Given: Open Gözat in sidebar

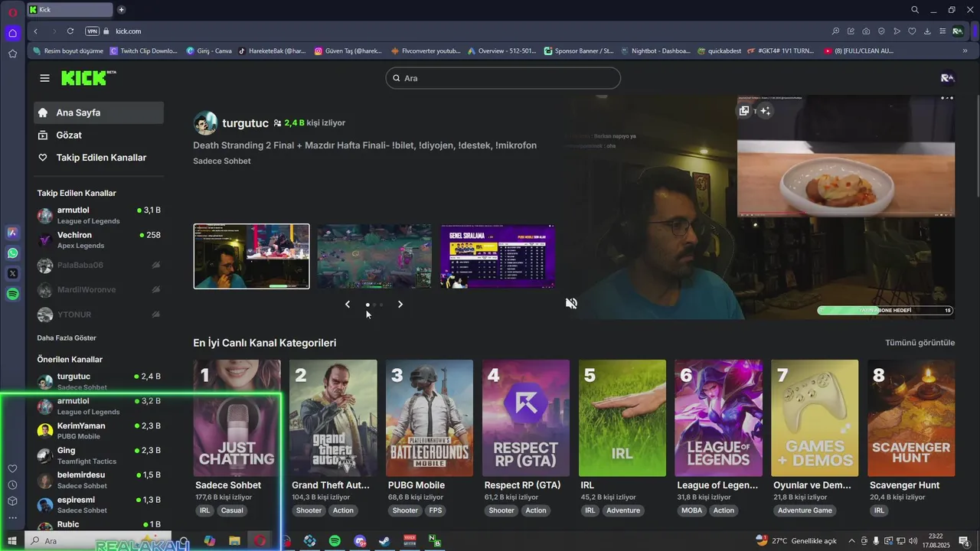Looking at the screenshot, I should pos(99,135).
